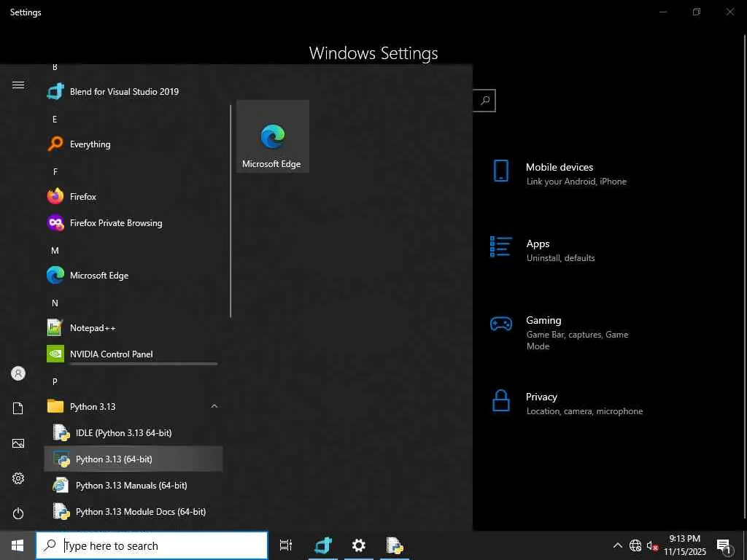Jump to letter M app group

(55, 251)
